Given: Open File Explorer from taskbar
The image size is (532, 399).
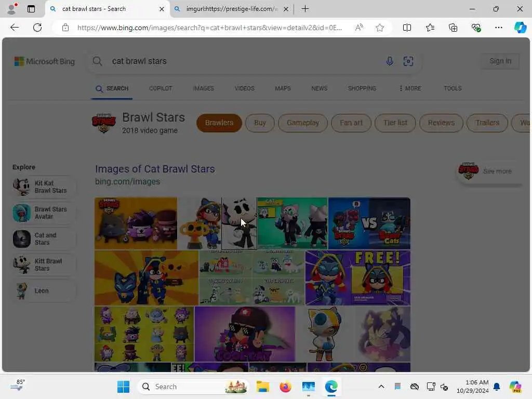Looking at the screenshot, I should tap(262, 387).
